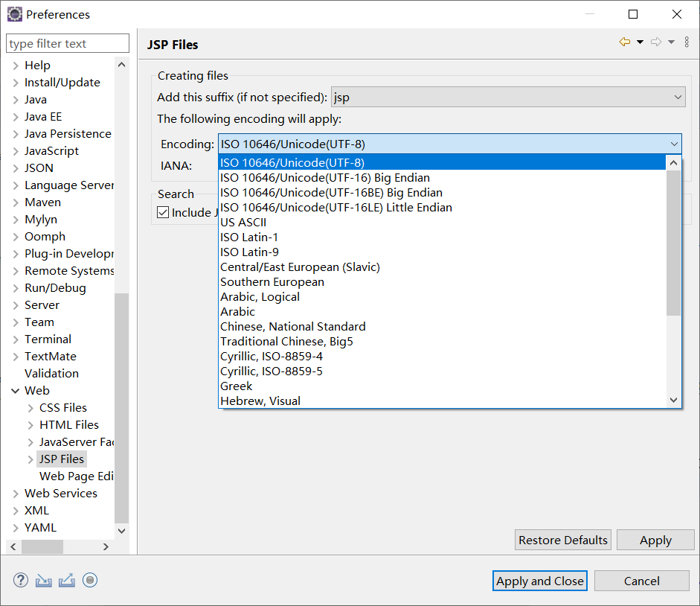Expand the Help tree node
Screen dimensions: 700x606
pyautogui.click(x=16, y=66)
